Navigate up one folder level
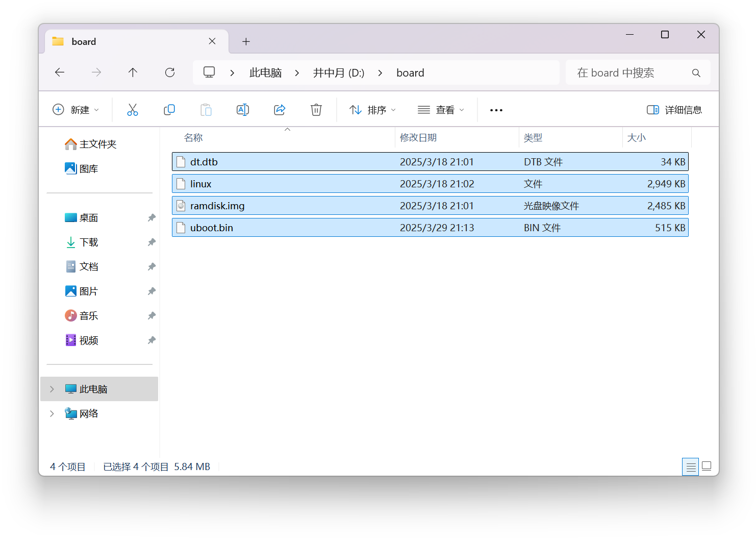This screenshot has height=540, width=756. 133,72
